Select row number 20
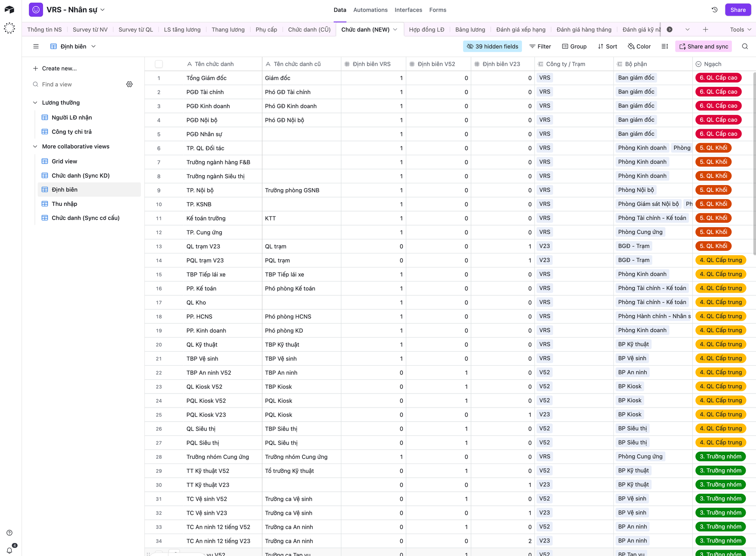 pyautogui.click(x=159, y=345)
